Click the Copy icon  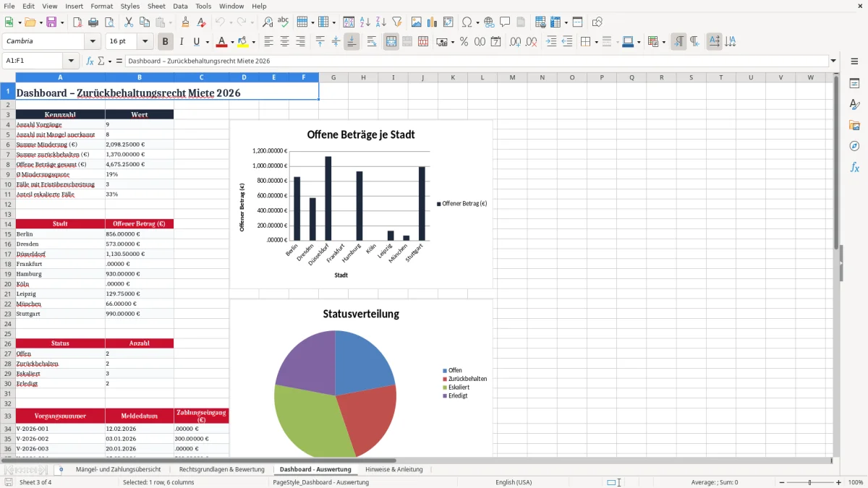pyautogui.click(x=145, y=22)
